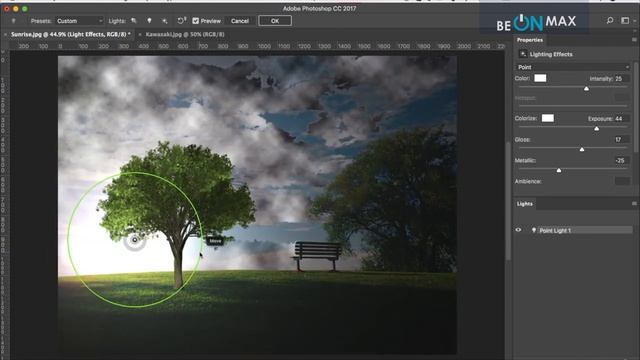
Task: Click the workspace switcher icon
Action: coord(625,20)
